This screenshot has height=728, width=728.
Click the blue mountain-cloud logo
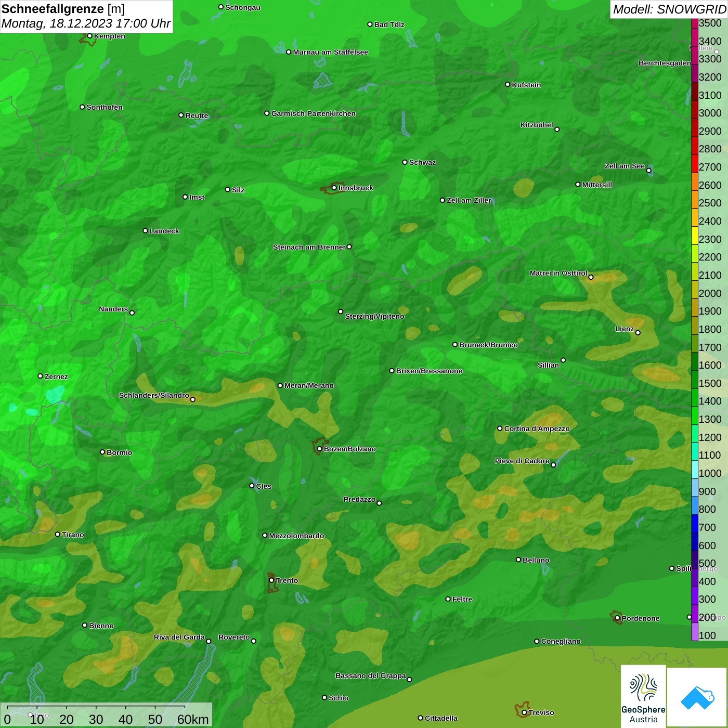[x=697, y=697]
